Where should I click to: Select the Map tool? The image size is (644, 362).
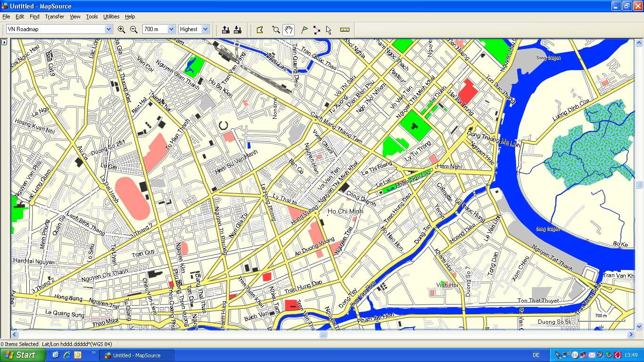(x=260, y=30)
